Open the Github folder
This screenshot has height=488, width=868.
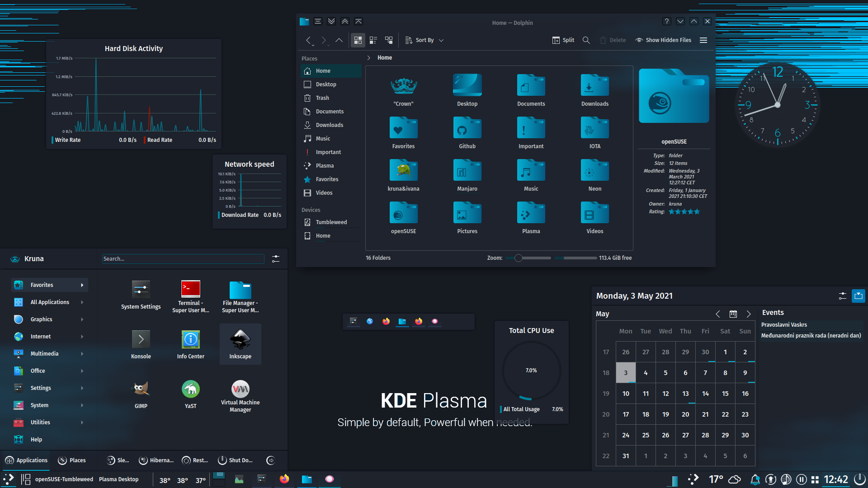click(x=467, y=133)
